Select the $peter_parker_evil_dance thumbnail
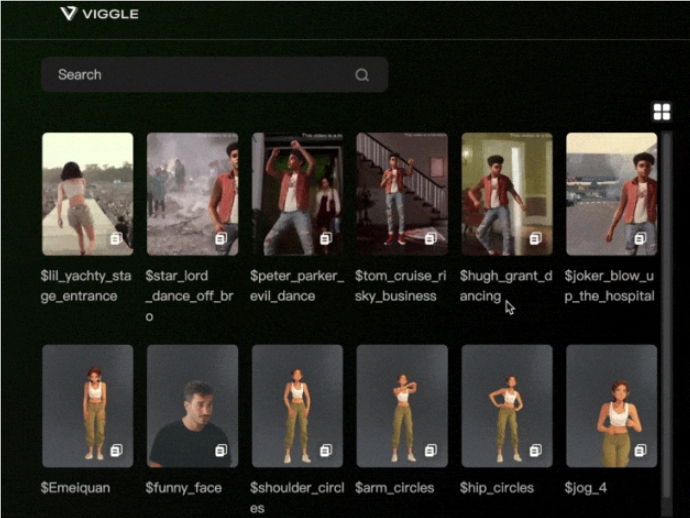Screen dimensions: 690x518 tap(297, 194)
